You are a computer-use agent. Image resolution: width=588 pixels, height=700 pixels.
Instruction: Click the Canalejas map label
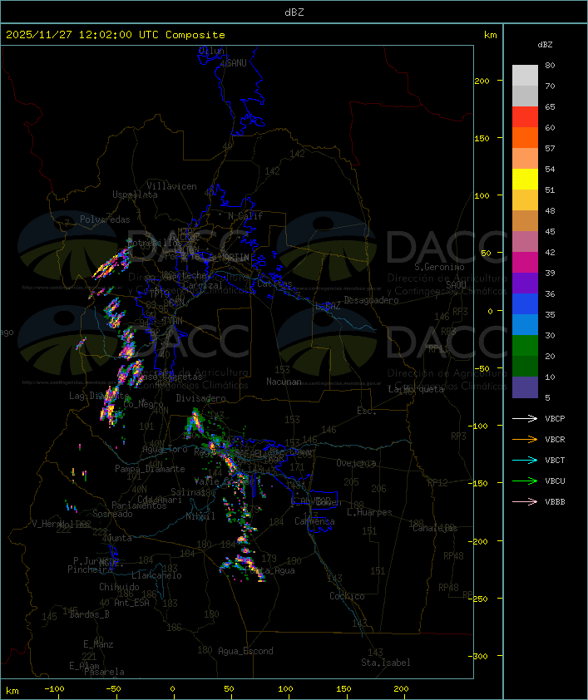[x=435, y=528]
